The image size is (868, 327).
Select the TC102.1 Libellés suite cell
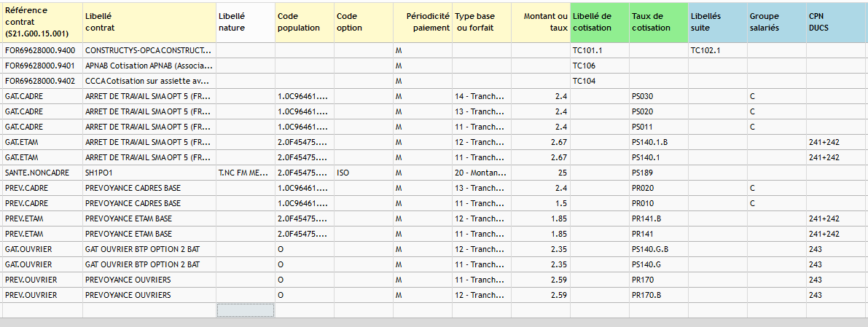click(x=718, y=50)
